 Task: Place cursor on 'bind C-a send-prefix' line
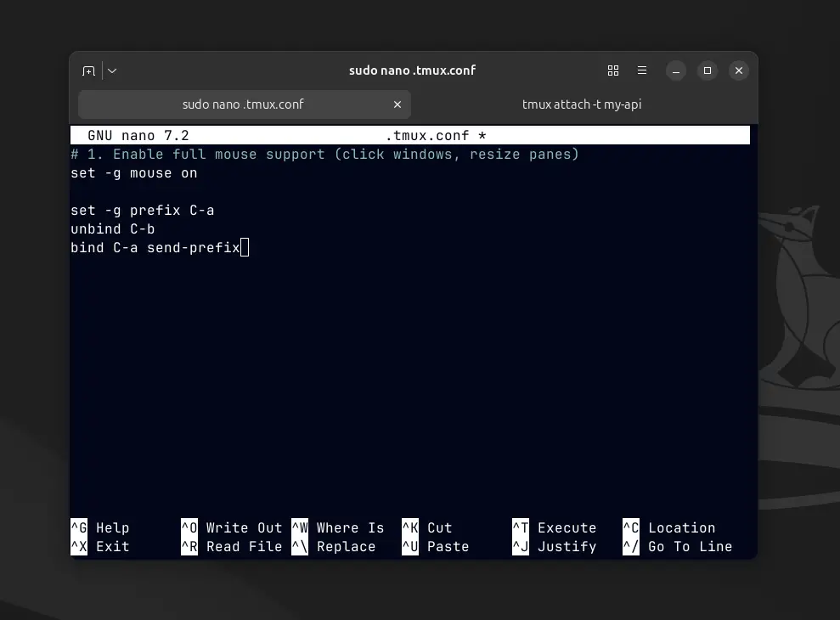pos(155,247)
